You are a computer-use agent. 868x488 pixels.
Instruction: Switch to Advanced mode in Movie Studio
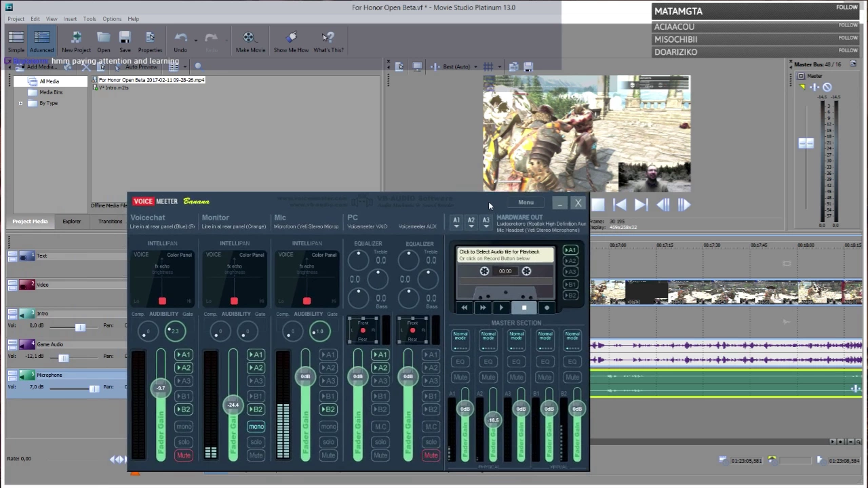41,42
